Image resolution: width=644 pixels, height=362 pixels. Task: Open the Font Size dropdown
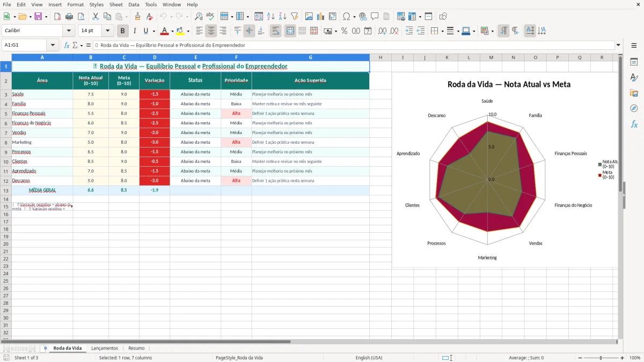107,31
